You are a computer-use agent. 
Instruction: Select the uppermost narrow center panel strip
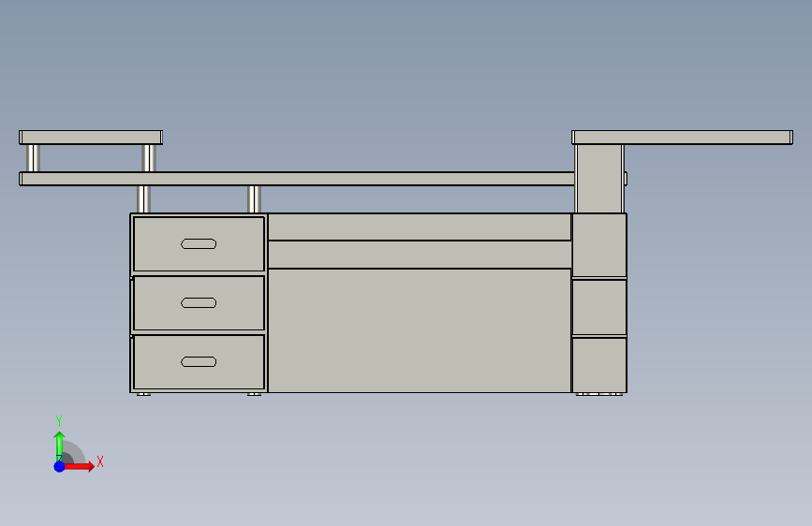coord(420,226)
